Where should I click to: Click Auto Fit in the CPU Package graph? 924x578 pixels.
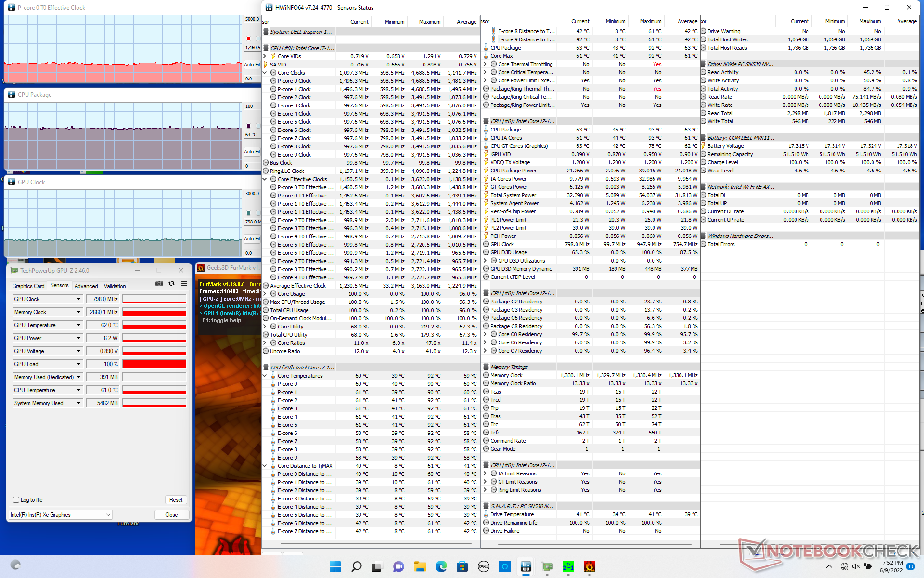(x=251, y=151)
